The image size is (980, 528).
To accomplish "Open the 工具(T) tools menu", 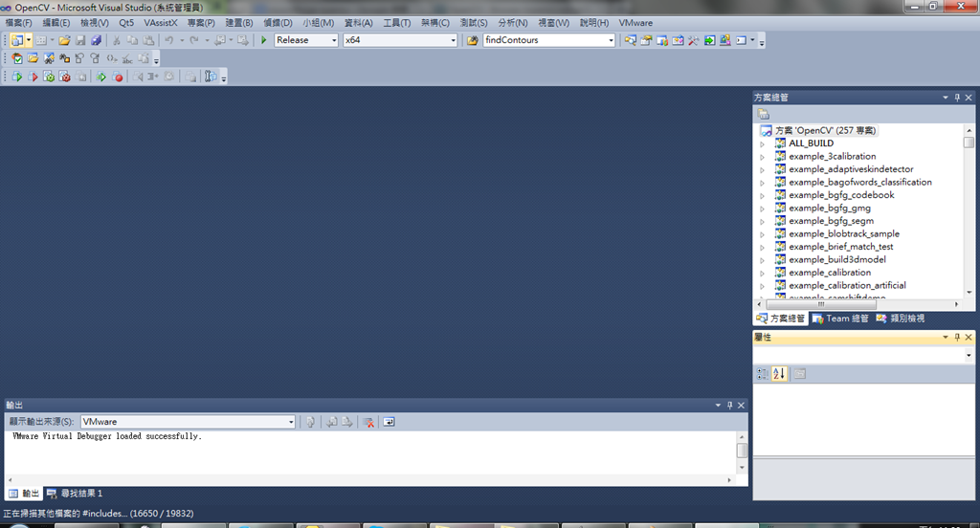I will point(397,23).
